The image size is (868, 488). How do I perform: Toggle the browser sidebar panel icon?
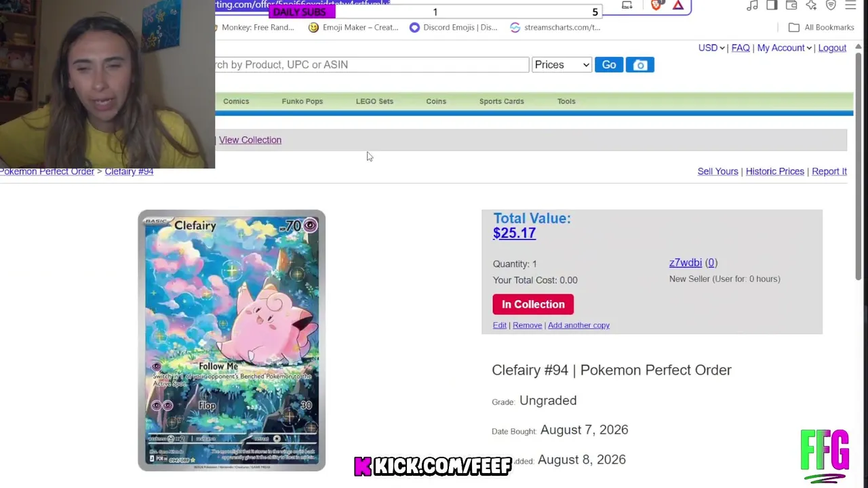point(772,5)
